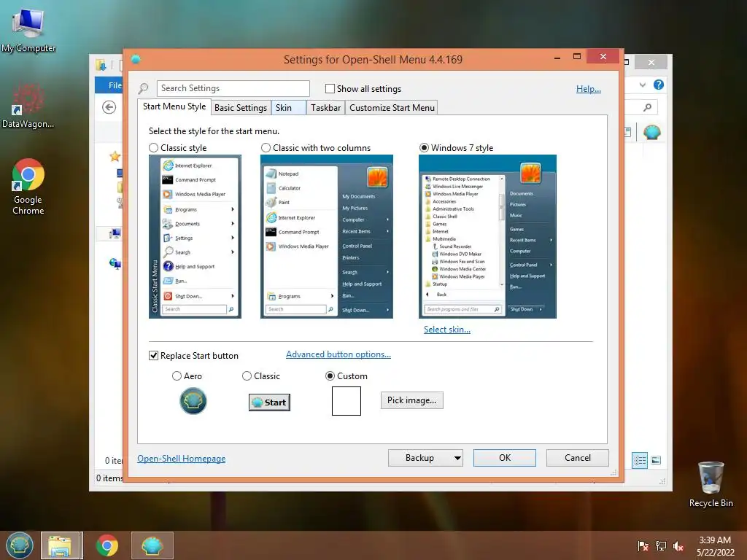Expand the Explorer ribbon chevron
Viewport: 747px width, 560px height.
pyautogui.click(x=643, y=85)
